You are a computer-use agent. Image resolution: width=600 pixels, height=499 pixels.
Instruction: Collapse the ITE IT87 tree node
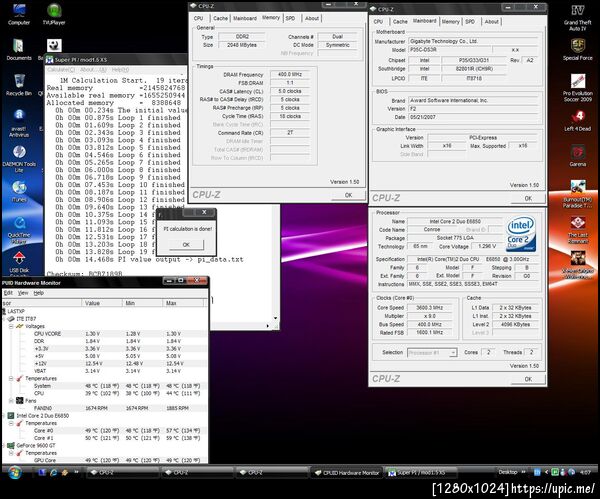coord(4,319)
